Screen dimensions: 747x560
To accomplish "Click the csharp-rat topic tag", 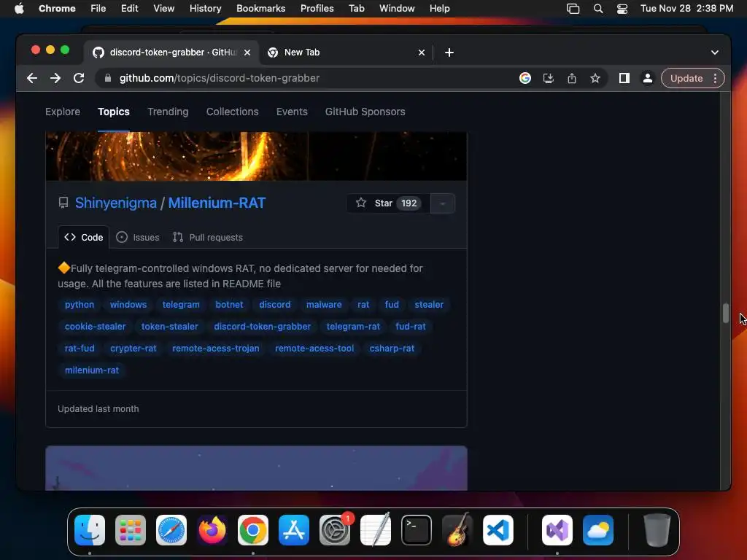I will coord(392,349).
